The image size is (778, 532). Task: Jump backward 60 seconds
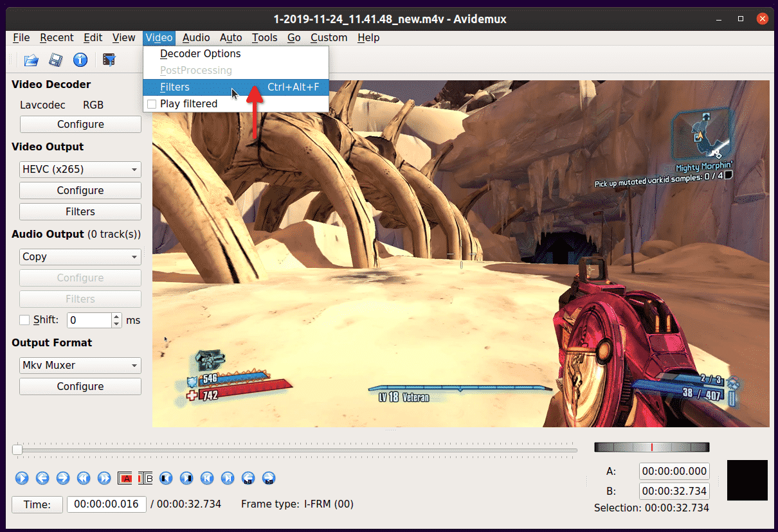[x=248, y=478]
